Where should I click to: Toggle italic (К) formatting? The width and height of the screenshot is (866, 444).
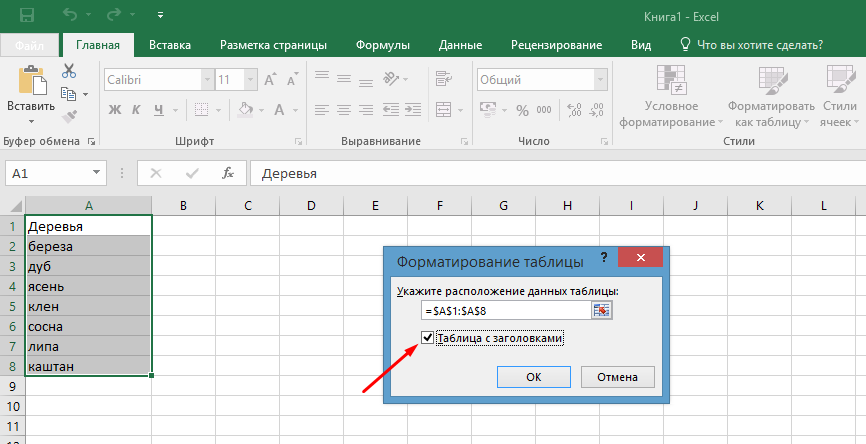pyautogui.click(x=135, y=109)
